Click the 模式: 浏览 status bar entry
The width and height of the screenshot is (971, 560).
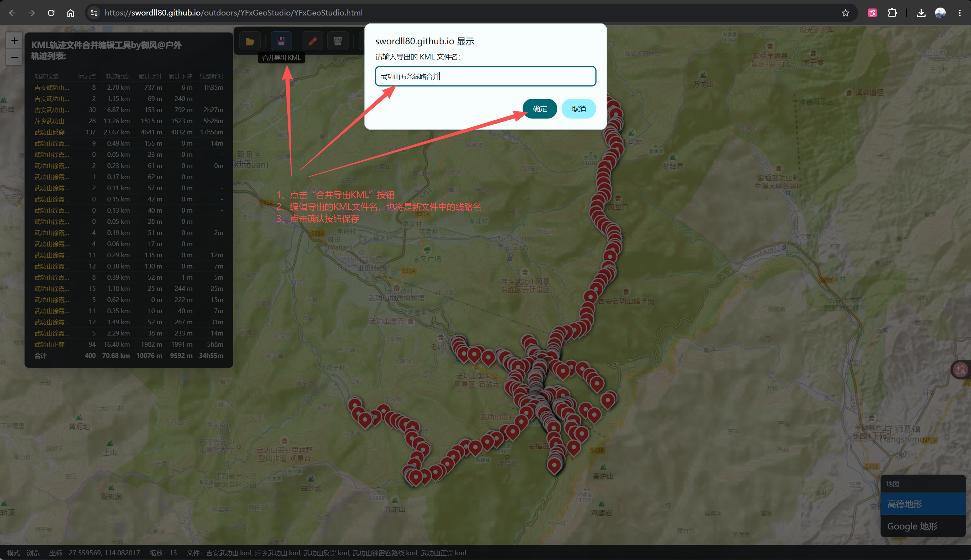[23, 553]
